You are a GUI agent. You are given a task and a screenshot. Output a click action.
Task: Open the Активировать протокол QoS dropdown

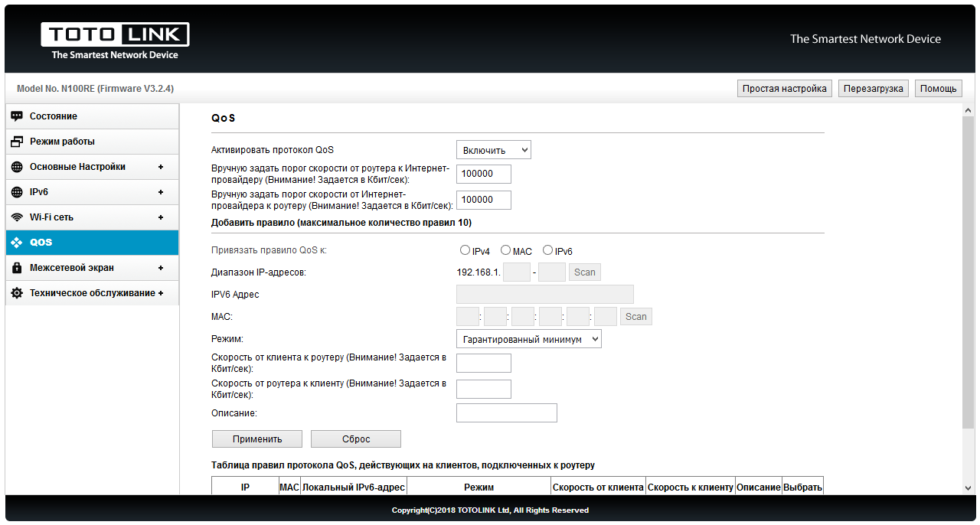tap(494, 150)
